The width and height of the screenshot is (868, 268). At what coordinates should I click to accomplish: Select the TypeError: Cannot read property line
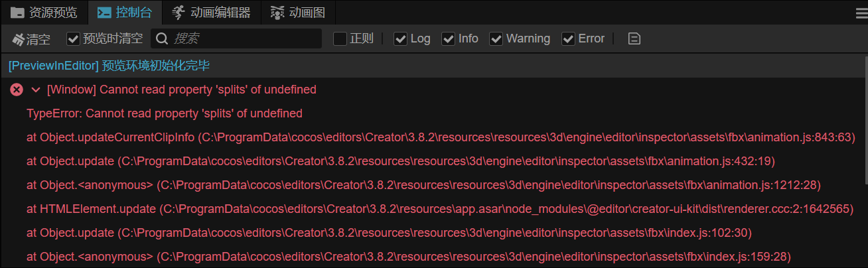pos(165,113)
